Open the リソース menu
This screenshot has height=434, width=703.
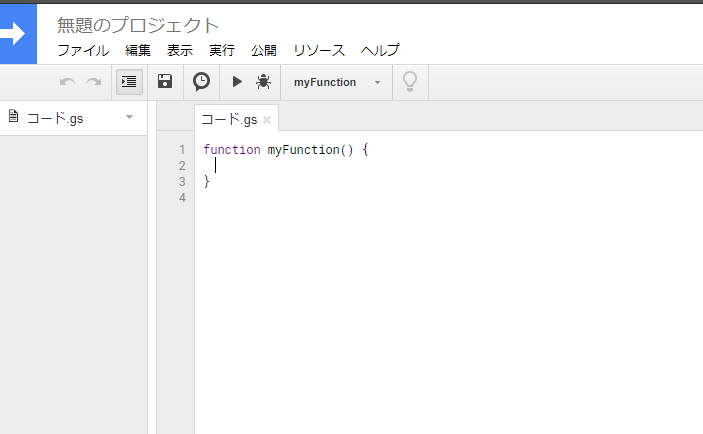(319, 50)
